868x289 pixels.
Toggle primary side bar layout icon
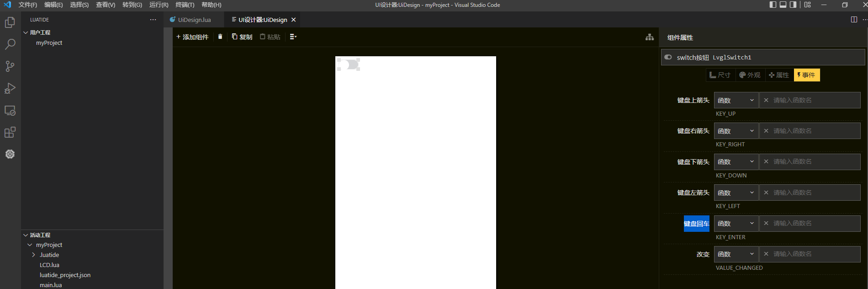[773, 5]
